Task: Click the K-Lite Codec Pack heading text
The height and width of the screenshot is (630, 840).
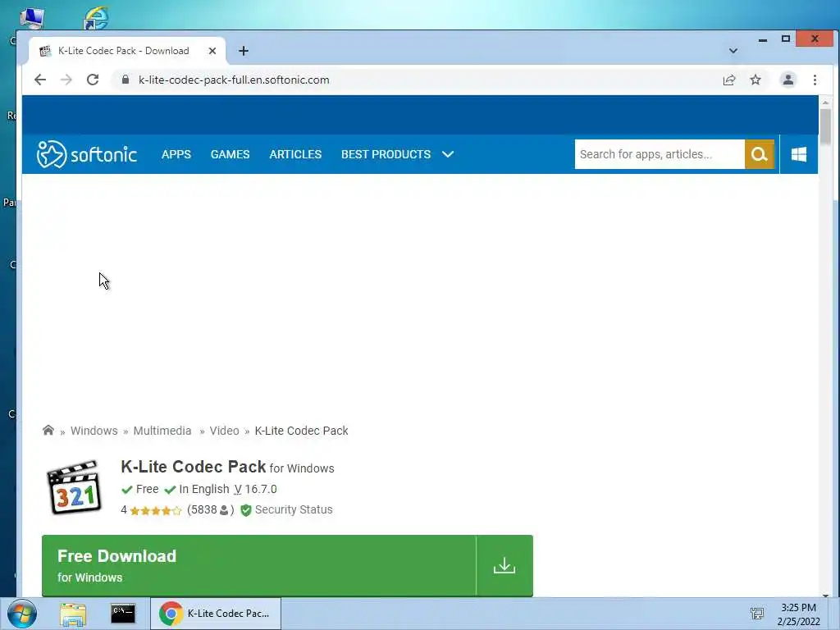Action: coord(194,467)
